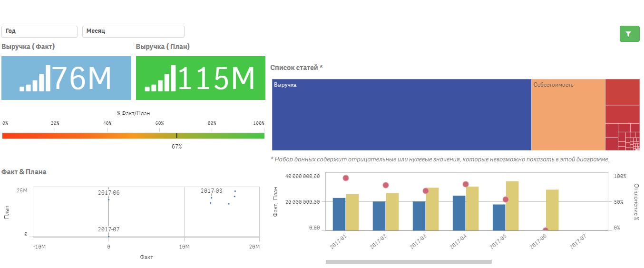Select the 2017-05 yellow plan bar
The height and width of the screenshot is (268, 644).
click(512, 205)
